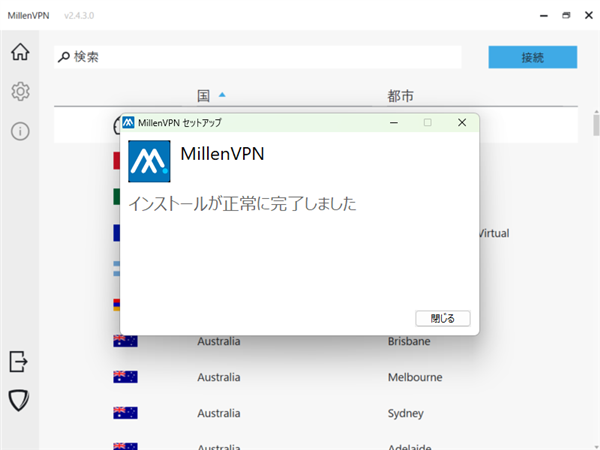Image resolution: width=600 pixels, height=450 pixels.
Task: Click the MillenVPN logo in setup dialog
Action: [x=149, y=161]
